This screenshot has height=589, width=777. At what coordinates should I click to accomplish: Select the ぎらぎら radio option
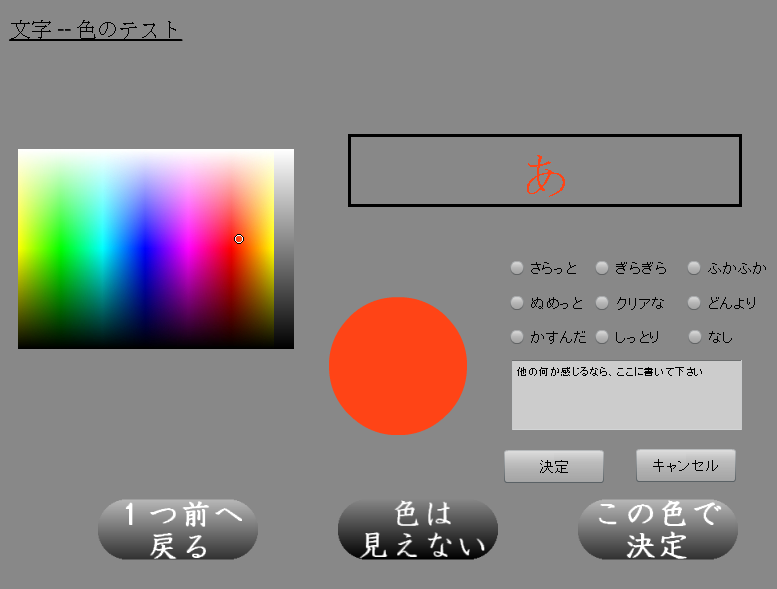[602, 268]
